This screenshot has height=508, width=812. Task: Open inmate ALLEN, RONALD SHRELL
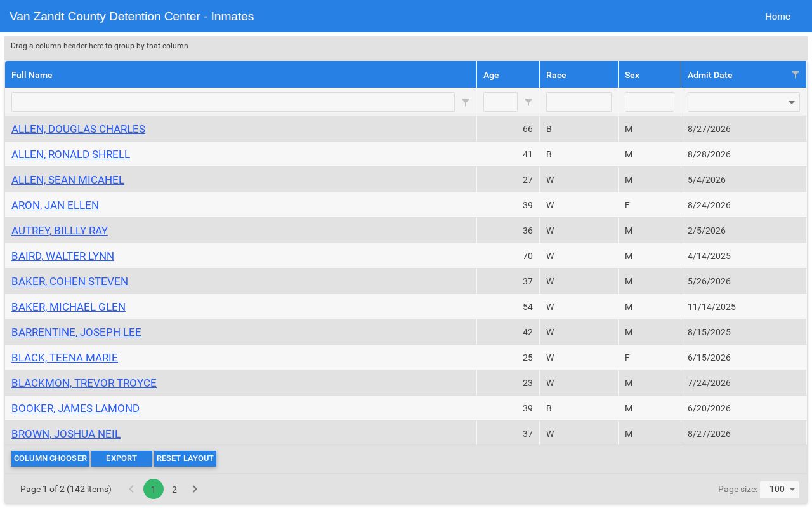point(70,154)
